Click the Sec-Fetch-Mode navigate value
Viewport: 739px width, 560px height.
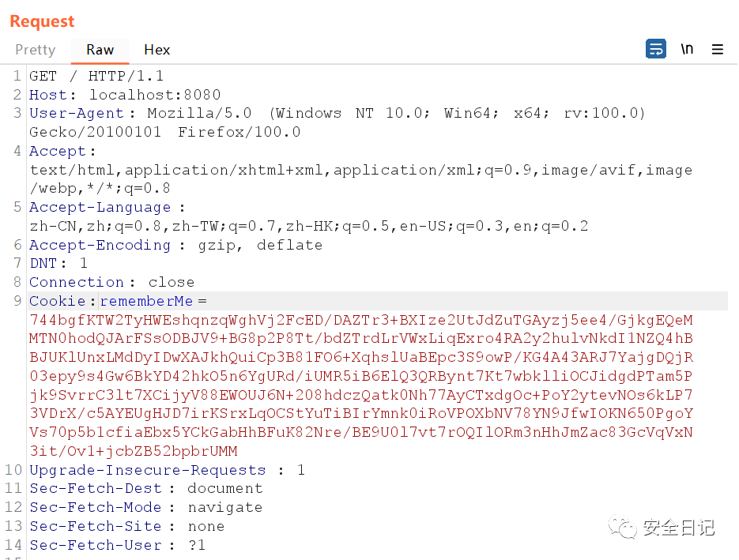point(224,507)
